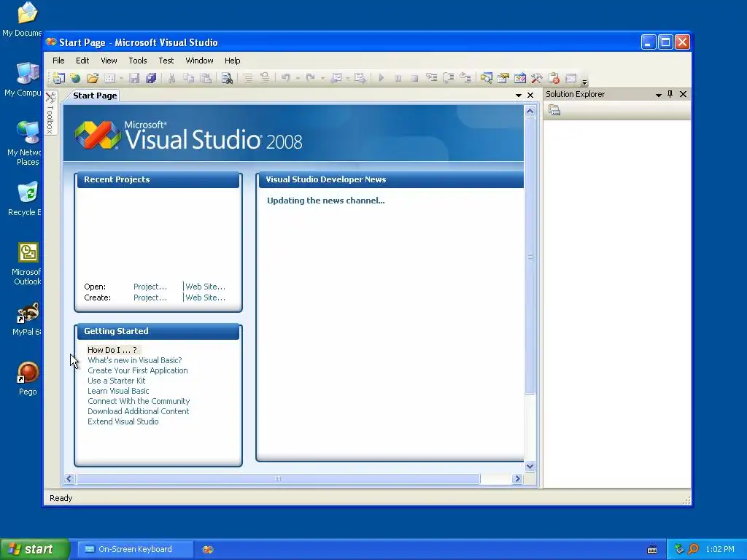Open the Test menu

coord(166,61)
